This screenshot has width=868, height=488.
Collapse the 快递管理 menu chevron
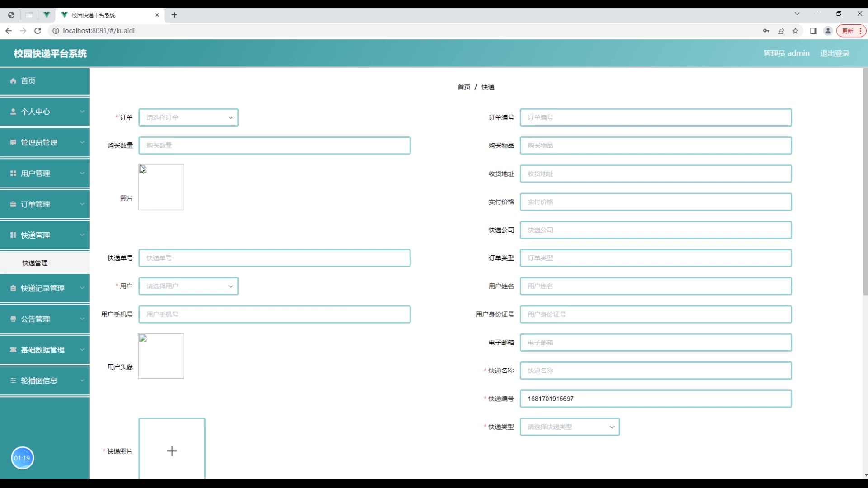(x=82, y=235)
